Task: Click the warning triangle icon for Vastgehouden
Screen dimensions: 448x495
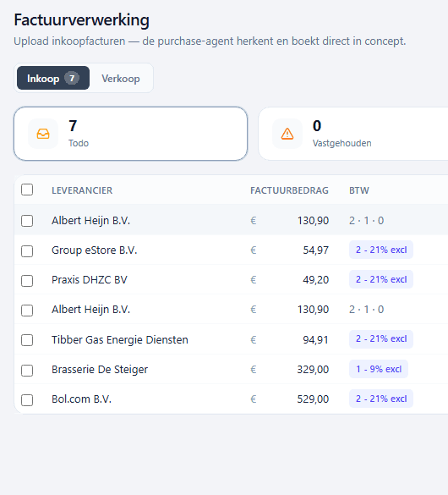Action: (x=287, y=134)
